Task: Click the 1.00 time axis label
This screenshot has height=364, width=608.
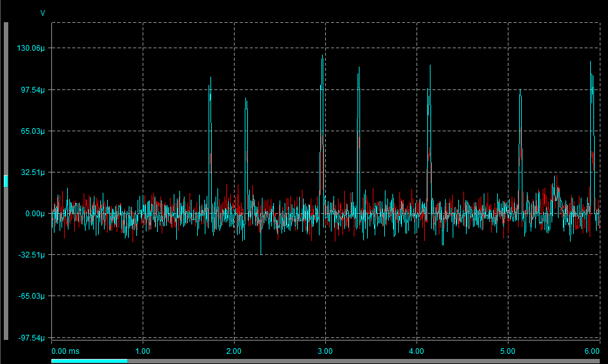Action: click(x=143, y=351)
